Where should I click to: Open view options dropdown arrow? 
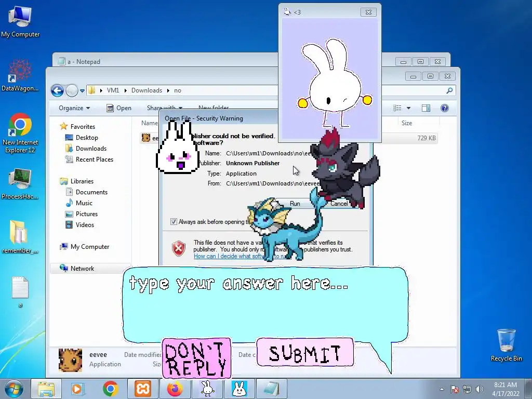[x=408, y=108]
